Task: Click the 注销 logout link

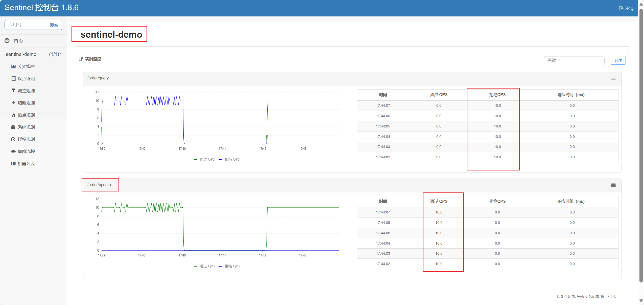Action: point(626,8)
